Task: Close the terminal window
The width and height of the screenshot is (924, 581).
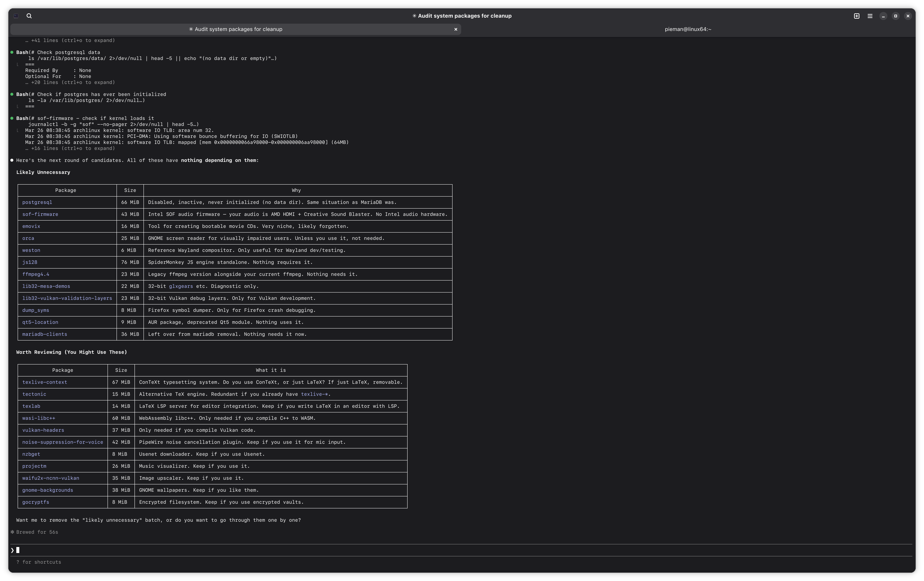Action: [x=908, y=16]
